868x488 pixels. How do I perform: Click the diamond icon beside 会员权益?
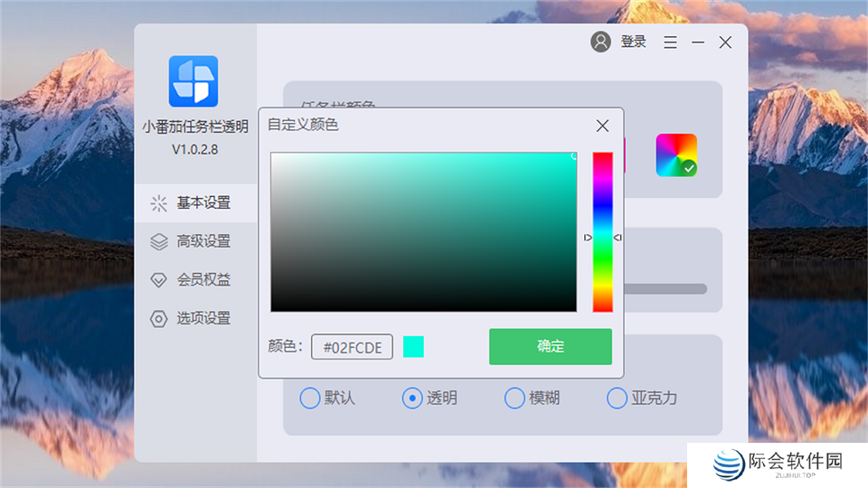pos(159,280)
